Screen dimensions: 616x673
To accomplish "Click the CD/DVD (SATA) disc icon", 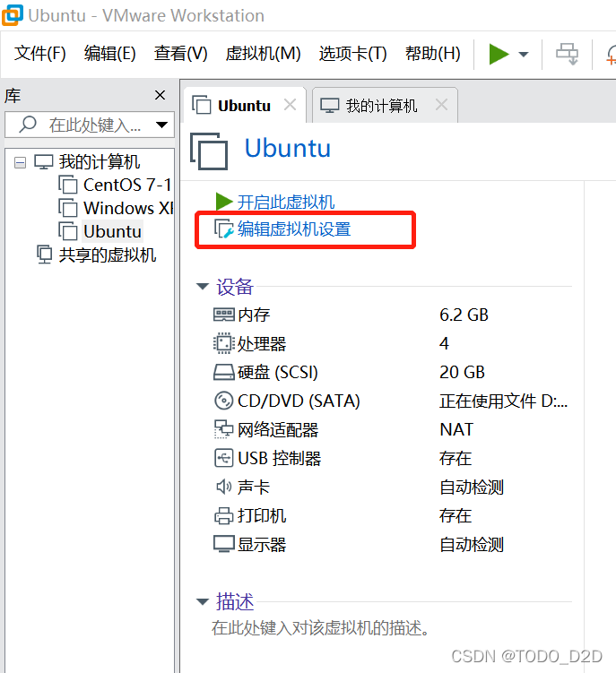I will pyautogui.click(x=224, y=401).
